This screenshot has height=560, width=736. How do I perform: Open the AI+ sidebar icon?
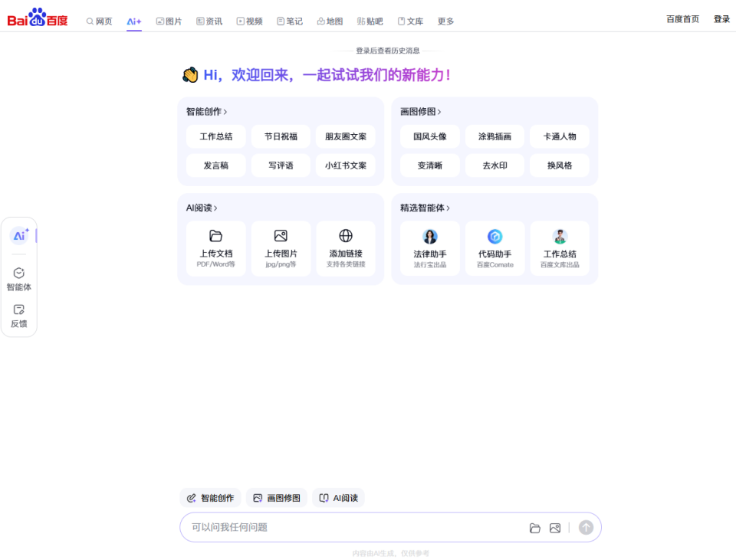(x=19, y=235)
